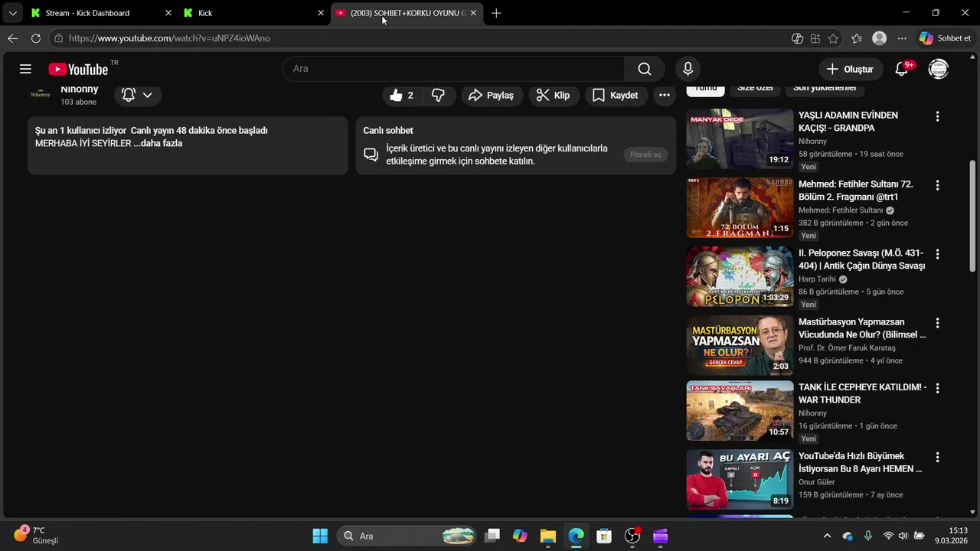The image size is (980, 551).
Task: Open options menu for Peloponez Savaşı video
Action: pyautogui.click(x=937, y=254)
